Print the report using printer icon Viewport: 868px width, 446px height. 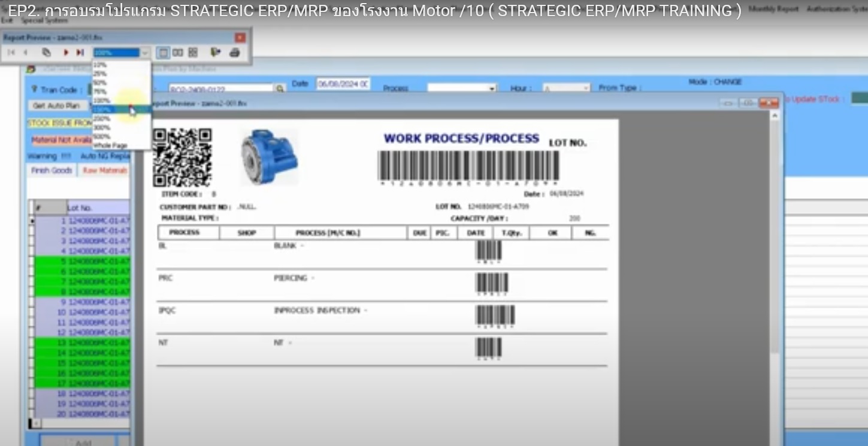235,53
